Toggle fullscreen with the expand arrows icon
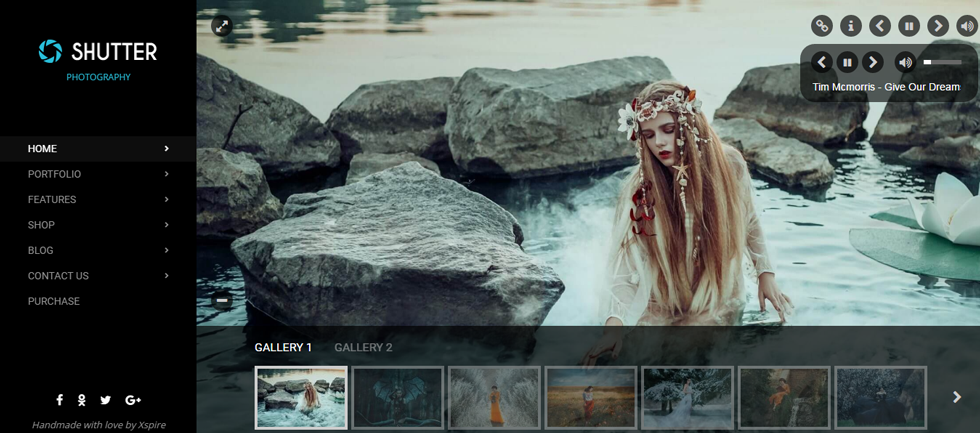Image resolution: width=980 pixels, height=433 pixels. (x=221, y=26)
